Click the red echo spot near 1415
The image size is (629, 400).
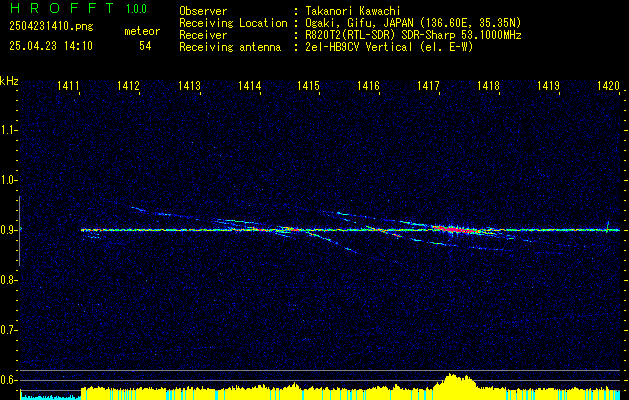pyautogui.click(x=294, y=230)
